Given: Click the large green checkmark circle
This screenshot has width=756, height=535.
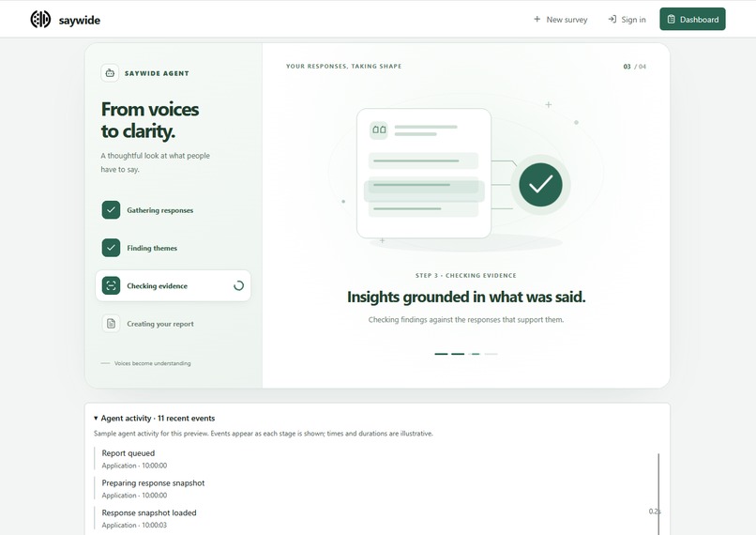Looking at the screenshot, I should [540, 184].
